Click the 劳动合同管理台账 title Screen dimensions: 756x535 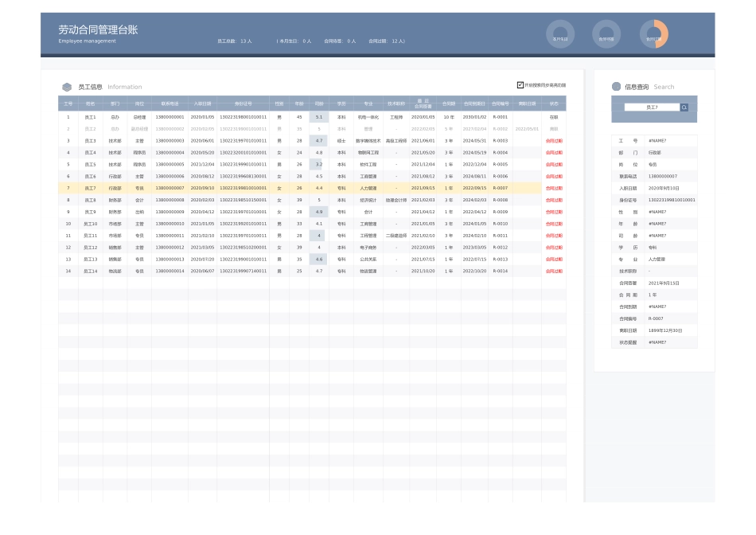click(98, 29)
